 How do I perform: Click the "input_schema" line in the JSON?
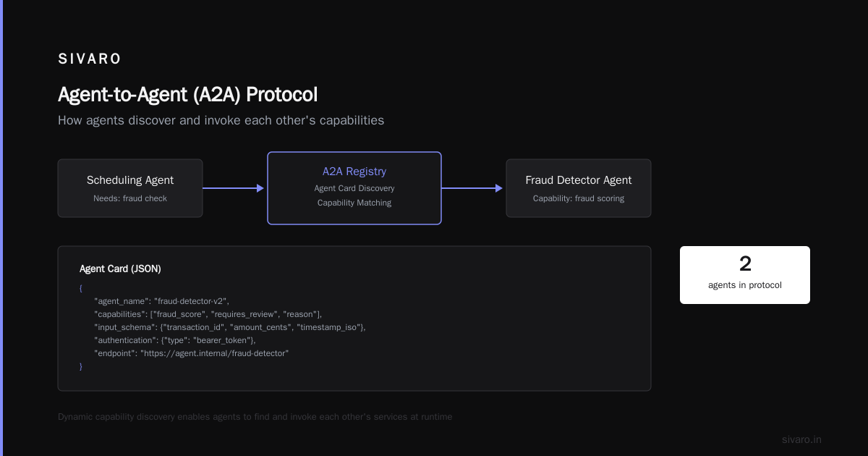coord(230,327)
